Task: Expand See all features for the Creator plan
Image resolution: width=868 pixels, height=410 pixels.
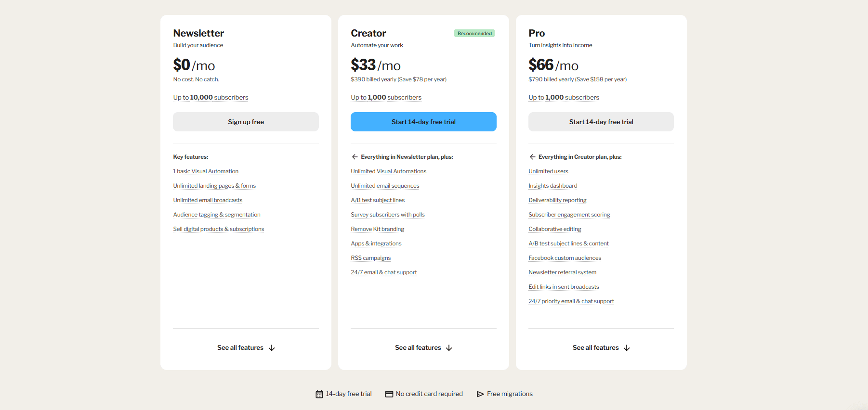Action: [x=418, y=347]
